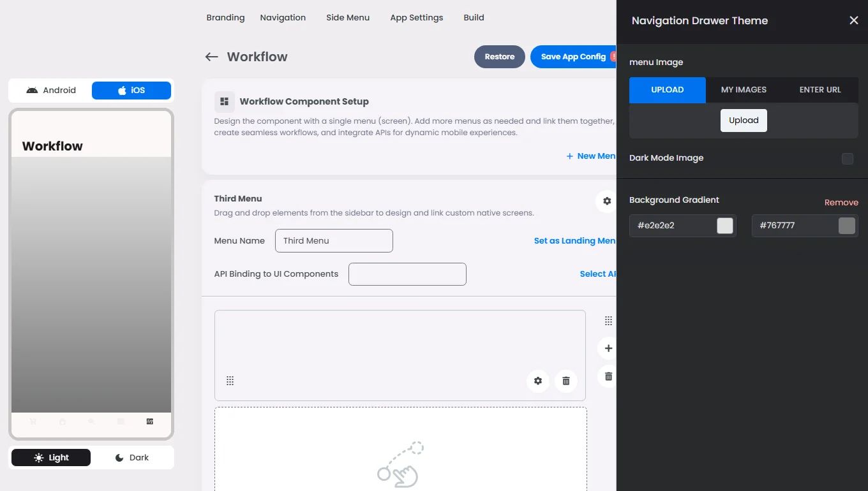Click the Menu Name input field
Viewport: 868px width, 491px height.
tap(334, 241)
